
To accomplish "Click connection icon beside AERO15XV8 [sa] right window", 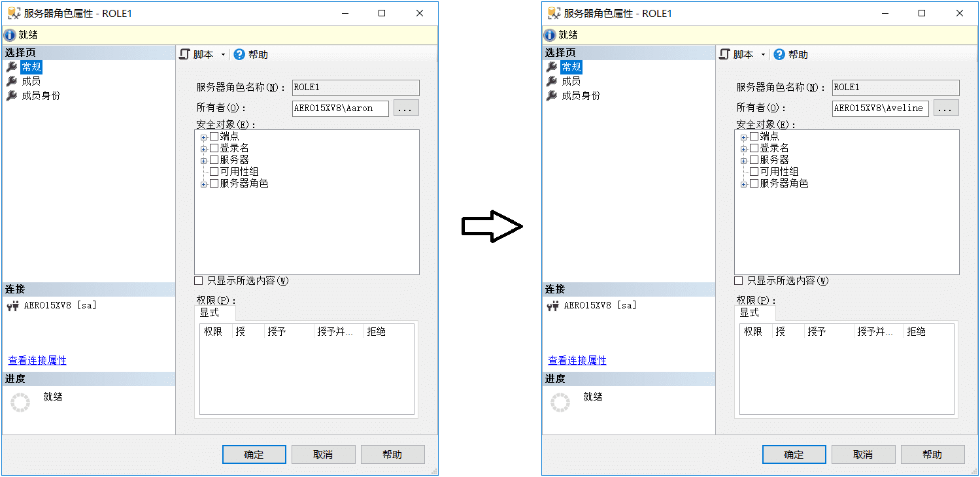I will pos(552,305).
